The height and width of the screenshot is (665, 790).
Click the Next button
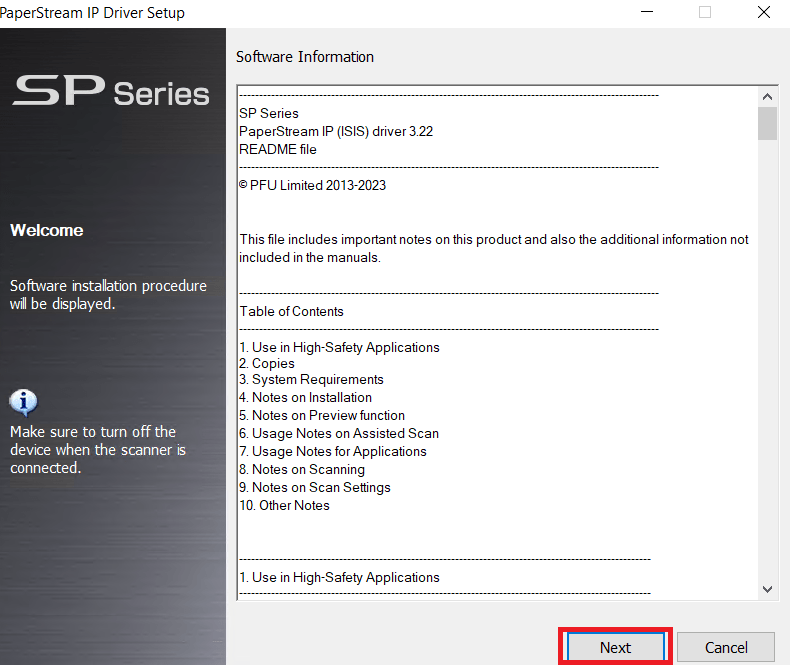click(x=615, y=647)
